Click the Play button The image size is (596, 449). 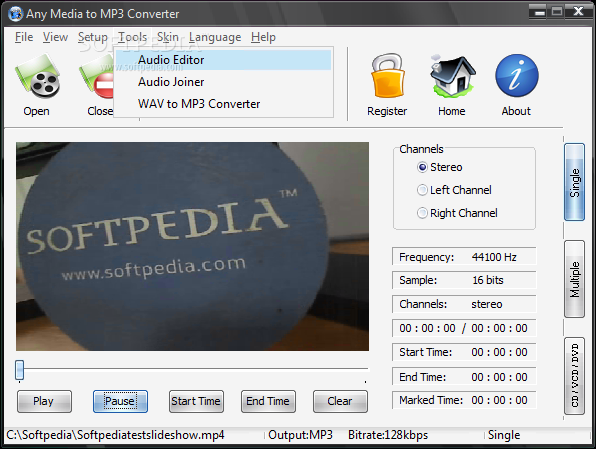point(44,401)
